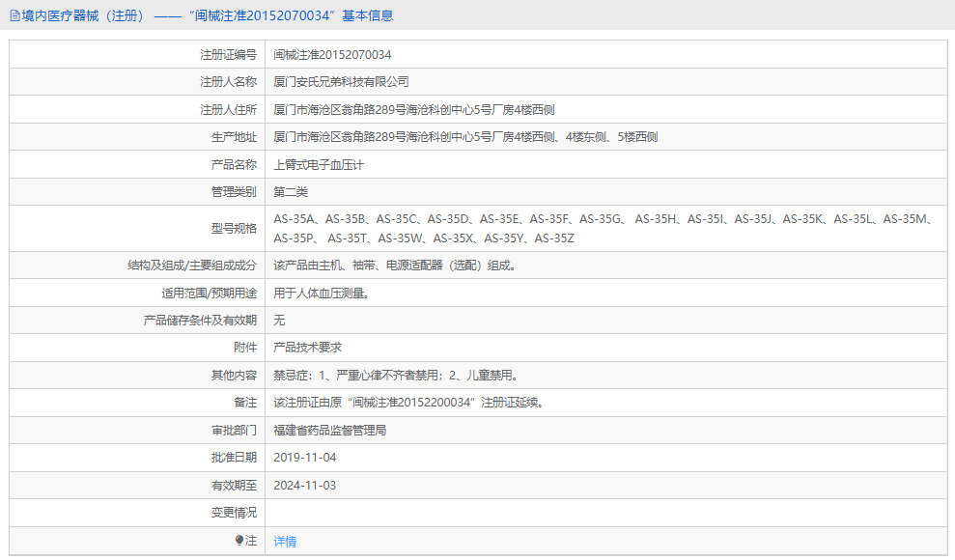Select contraindication text 禁忌症：1、严重心律不齐者禁用
This screenshot has height=560, width=955.
[397, 376]
